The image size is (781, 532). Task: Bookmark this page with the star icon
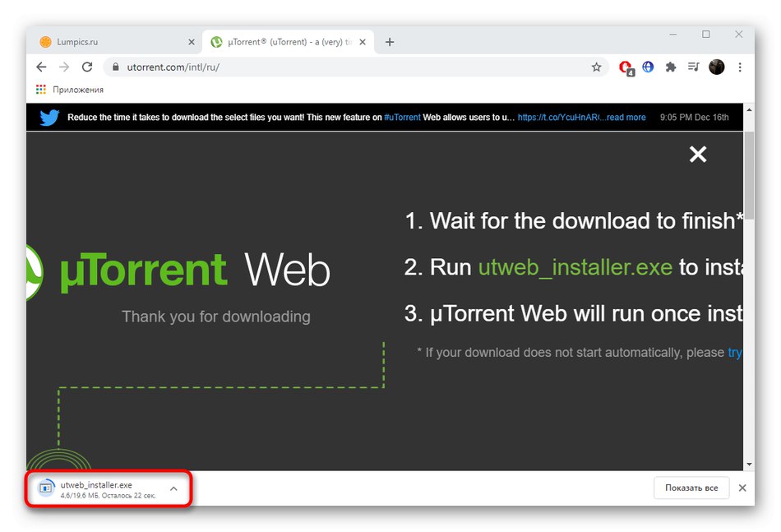[596, 67]
